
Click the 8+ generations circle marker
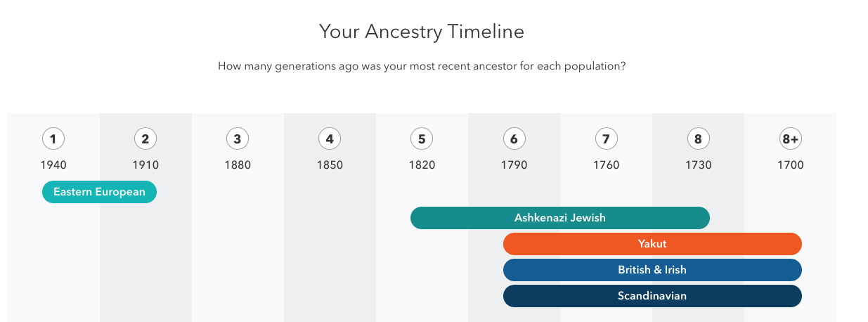tap(791, 139)
